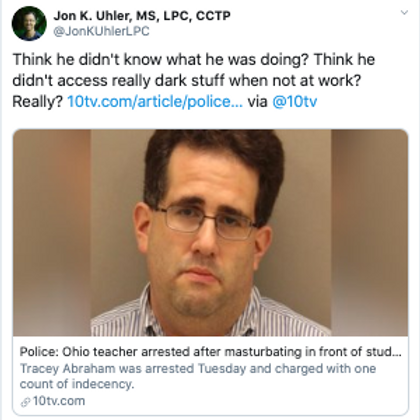
Task: Open the article card photo
Action: pos(210,233)
